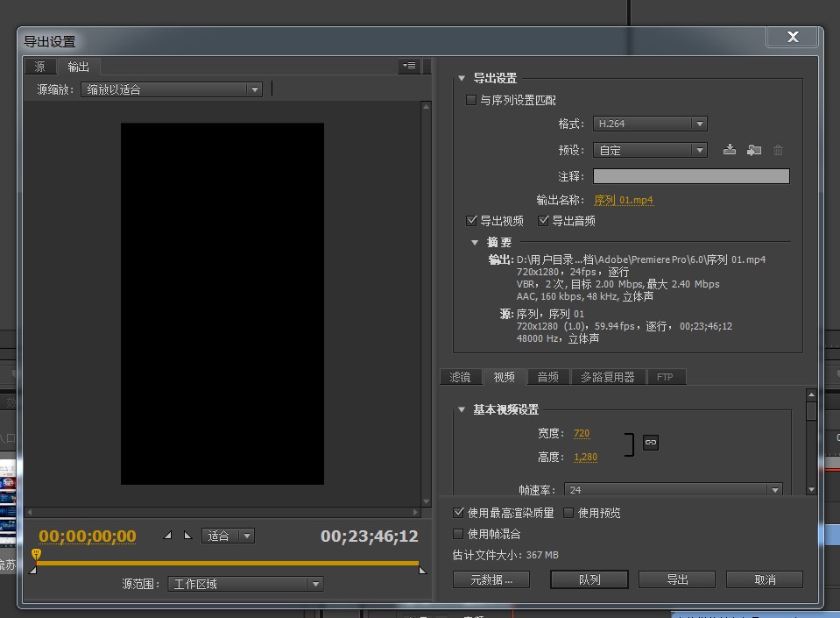840x618 pixels.
Task: Toggle the width/height link chain icon
Action: tap(650, 444)
